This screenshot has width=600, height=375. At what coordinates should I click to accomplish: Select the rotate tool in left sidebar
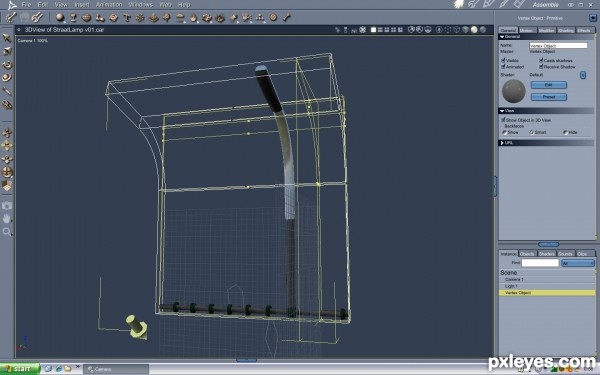[7, 65]
